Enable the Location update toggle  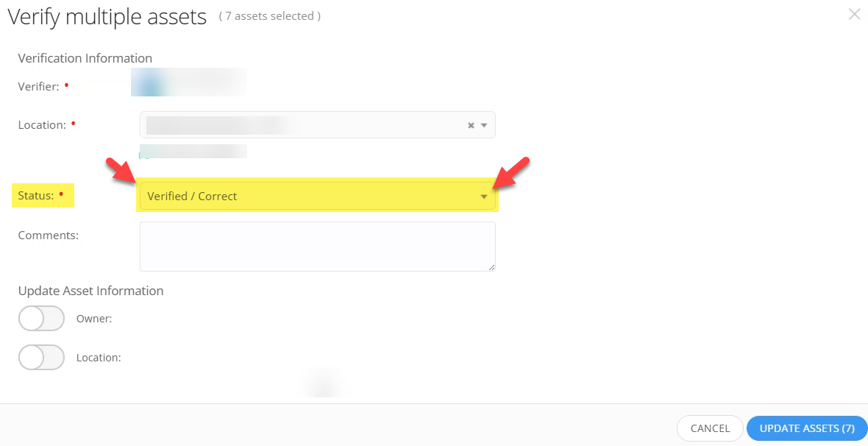coord(41,358)
